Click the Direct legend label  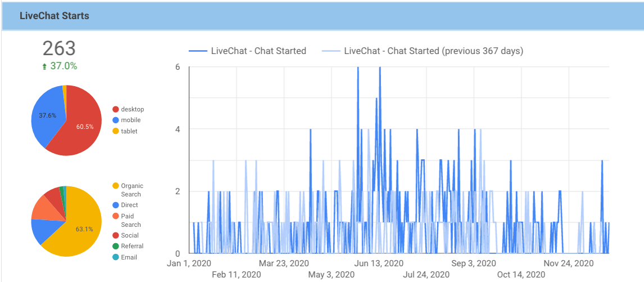129,205
